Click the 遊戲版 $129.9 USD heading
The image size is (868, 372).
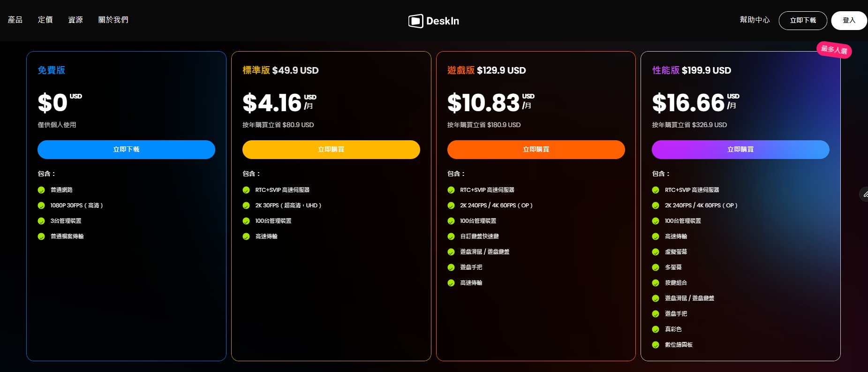click(487, 70)
